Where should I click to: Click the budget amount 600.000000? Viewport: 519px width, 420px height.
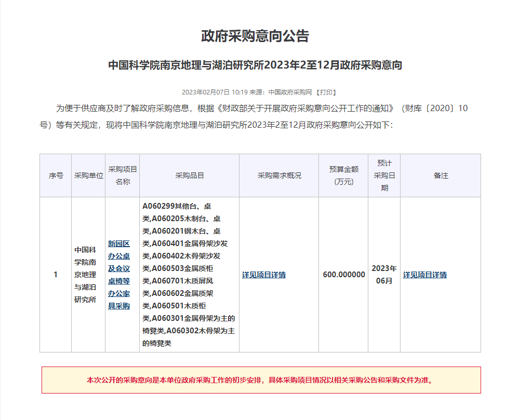coord(343,275)
